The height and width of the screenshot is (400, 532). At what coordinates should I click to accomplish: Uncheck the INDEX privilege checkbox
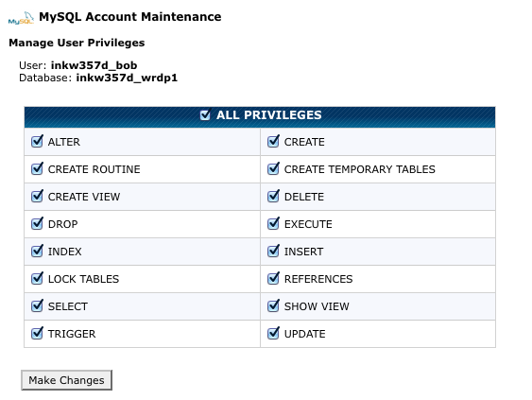click(37, 252)
